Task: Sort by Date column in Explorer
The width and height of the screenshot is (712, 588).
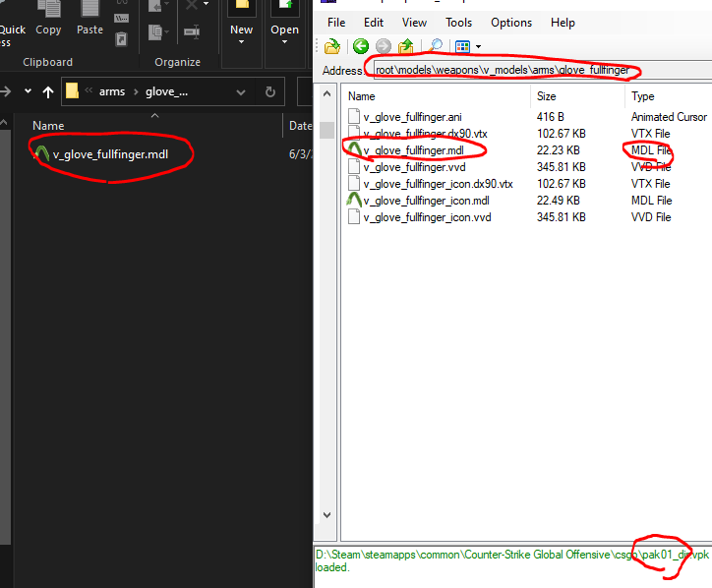Action: click(x=300, y=126)
